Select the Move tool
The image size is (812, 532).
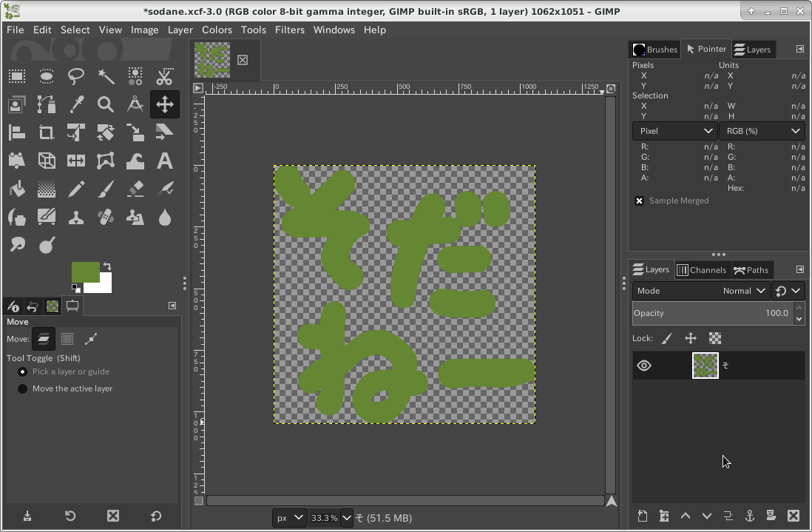point(165,104)
